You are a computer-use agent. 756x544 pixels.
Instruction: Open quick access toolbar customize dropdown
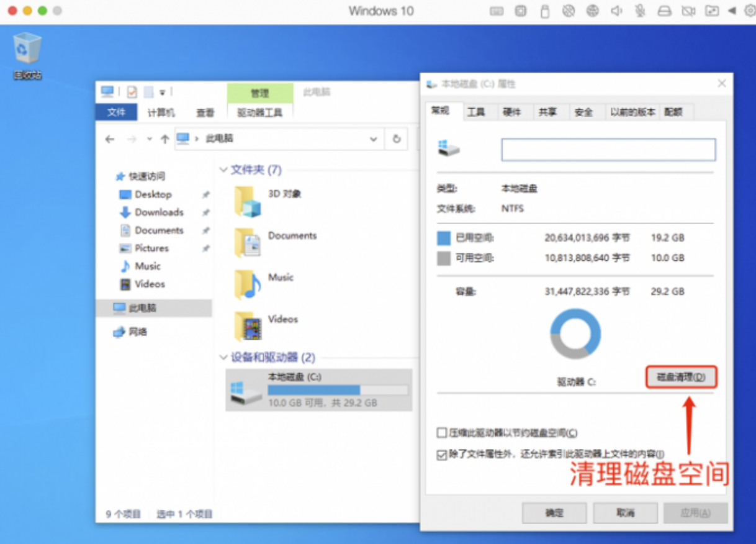coord(162,93)
